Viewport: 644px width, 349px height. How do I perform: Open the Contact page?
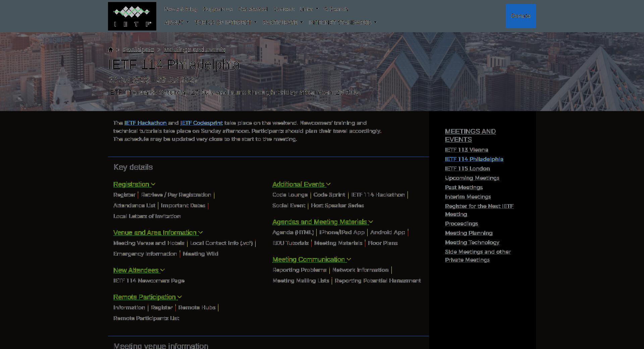coord(283,9)
